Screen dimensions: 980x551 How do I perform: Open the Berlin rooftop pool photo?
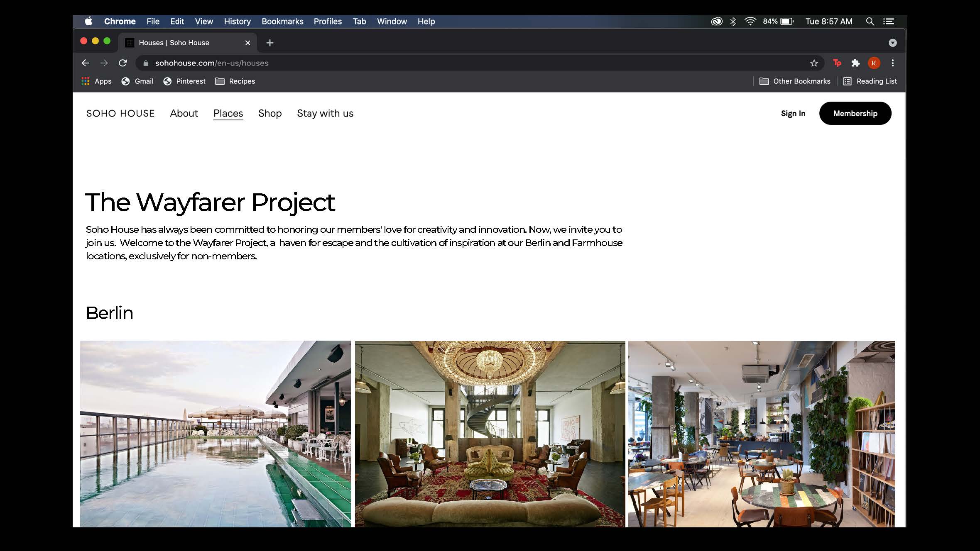tap(215, 434)
